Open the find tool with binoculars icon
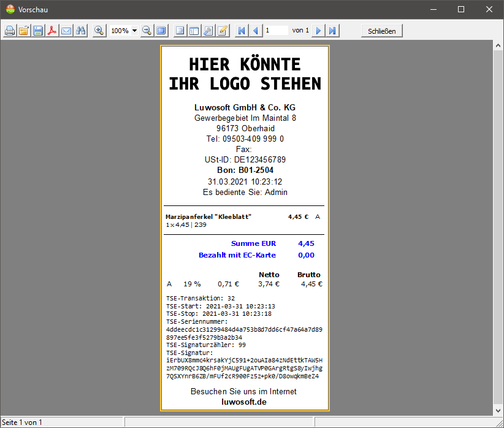Image resolution: width=504 pixels, height=428 pixels. (x=80, y=31)
